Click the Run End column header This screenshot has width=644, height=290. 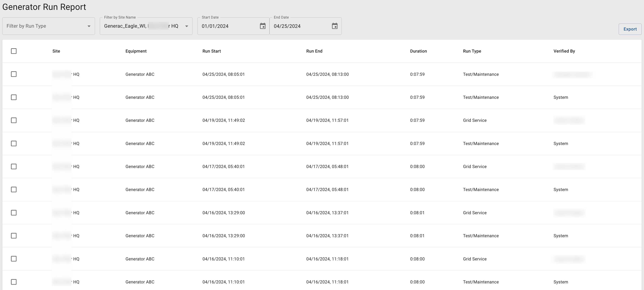pos(314,51)
